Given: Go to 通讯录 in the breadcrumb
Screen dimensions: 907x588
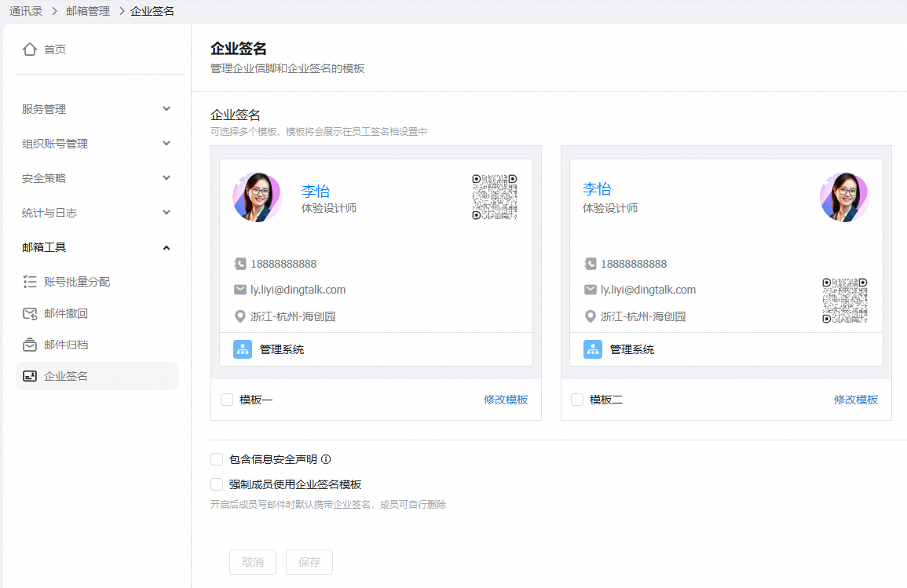Looking at the screenshot, I should point(26,11).
